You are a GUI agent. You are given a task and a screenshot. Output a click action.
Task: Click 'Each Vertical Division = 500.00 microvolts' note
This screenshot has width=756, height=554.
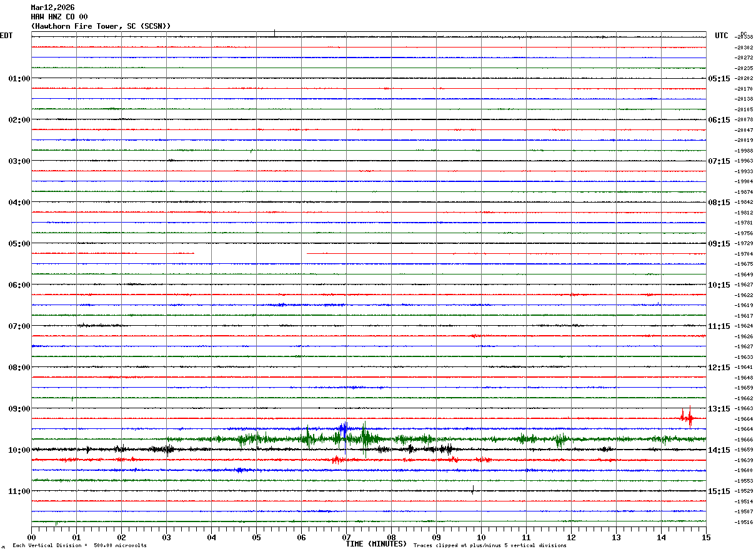click(79, 545)
